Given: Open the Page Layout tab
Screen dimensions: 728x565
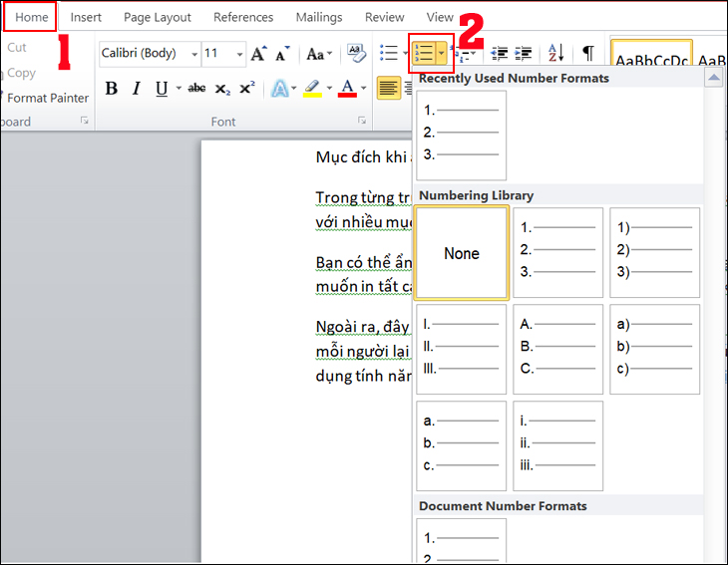Looking at the screenshot, I should 157,17.
